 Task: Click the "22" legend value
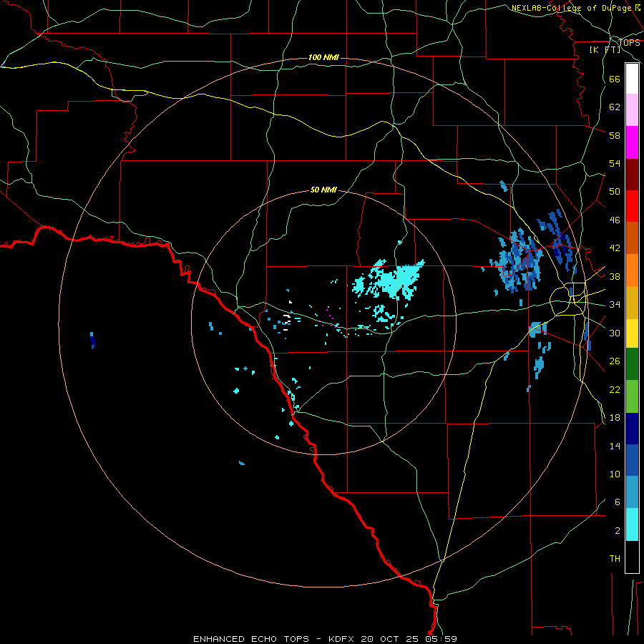click(615, 390)
